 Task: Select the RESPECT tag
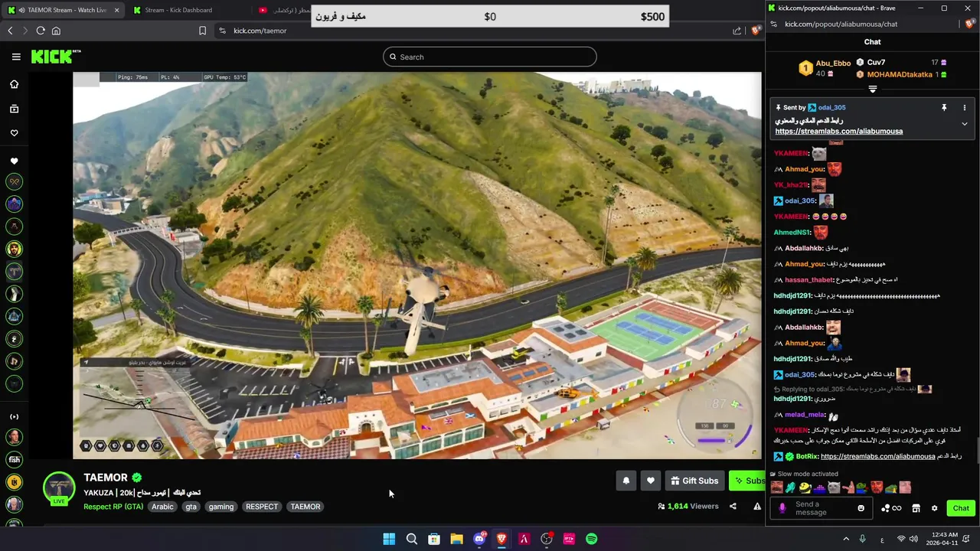point(262,507)
